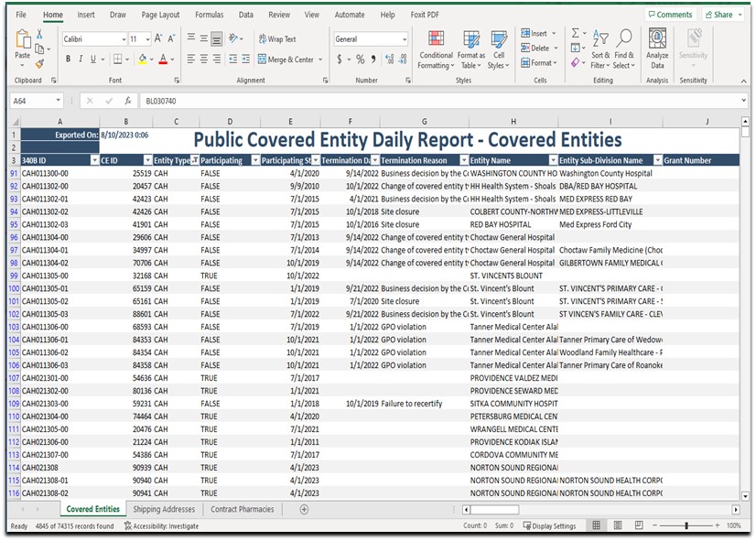Open the CE ID column filter dropdown

click(147, 160)
